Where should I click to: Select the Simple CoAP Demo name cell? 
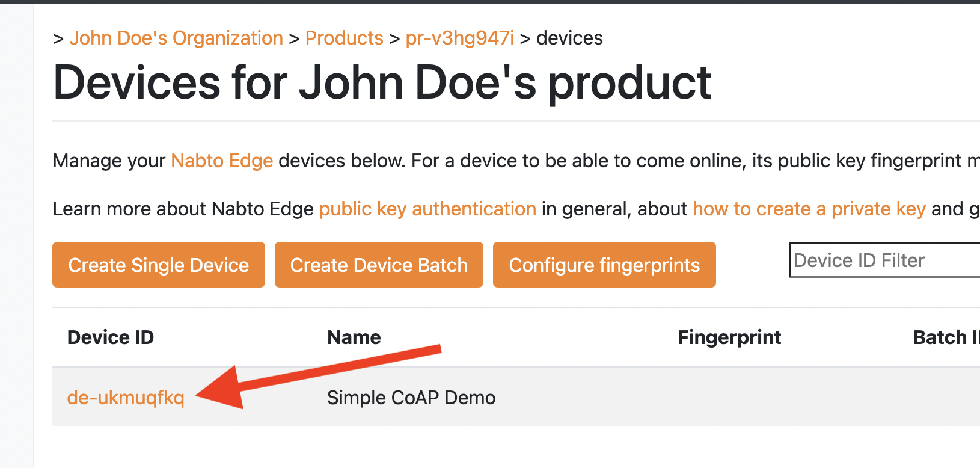coord(411,398)
